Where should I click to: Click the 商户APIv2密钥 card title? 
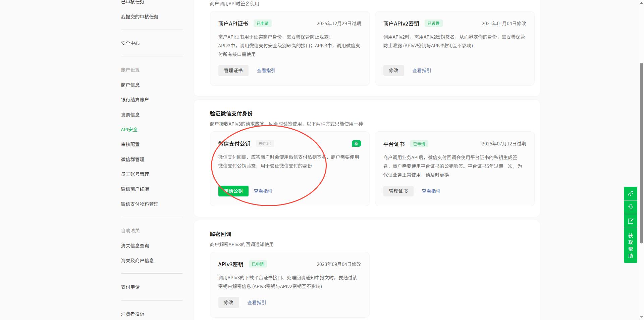coord(401,24)
